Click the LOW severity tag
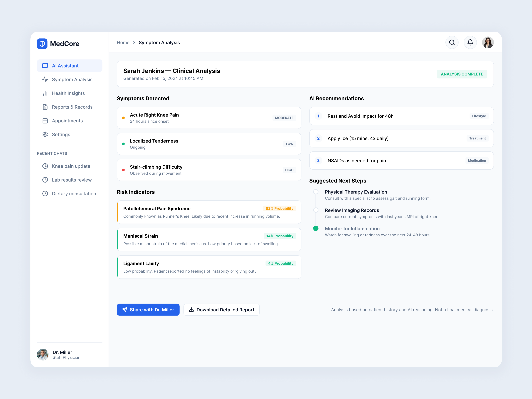This screenshot has height=399, width=532. [x=290, y=144]
